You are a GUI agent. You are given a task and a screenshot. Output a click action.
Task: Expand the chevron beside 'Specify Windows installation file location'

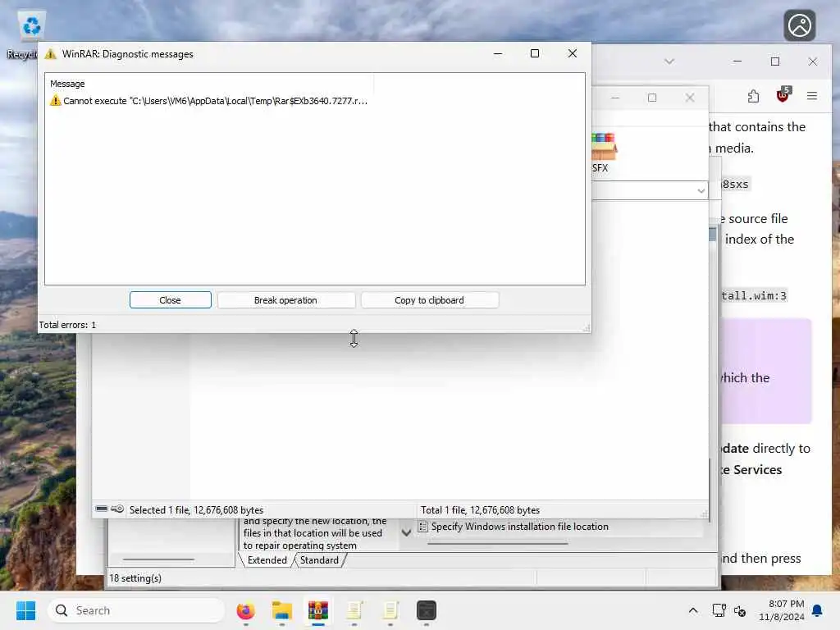point(407,532)
